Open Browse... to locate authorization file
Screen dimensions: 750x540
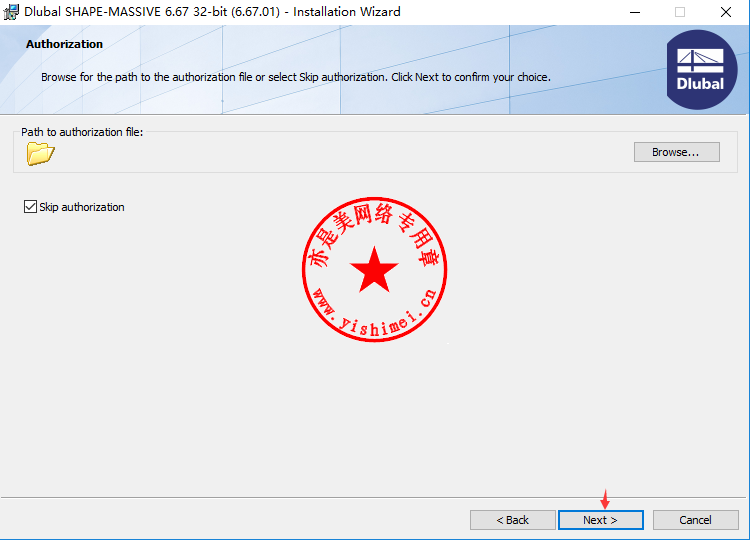point(676,152)
